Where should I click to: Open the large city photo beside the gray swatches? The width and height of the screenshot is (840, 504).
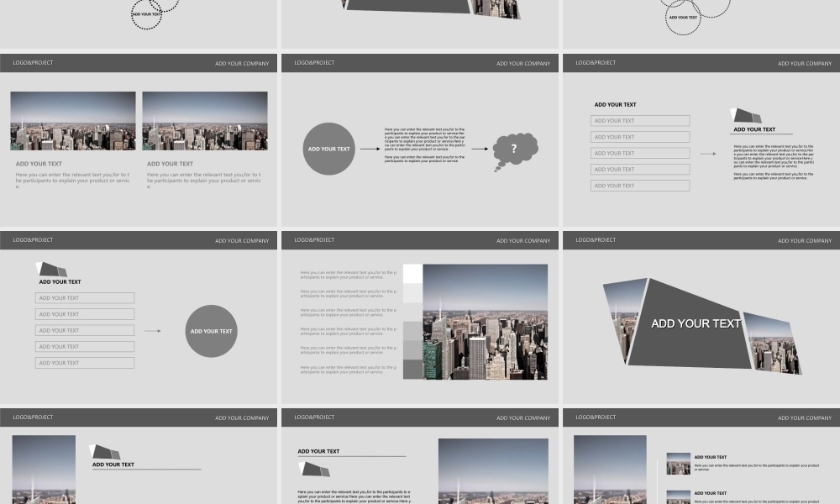[485, 322]
